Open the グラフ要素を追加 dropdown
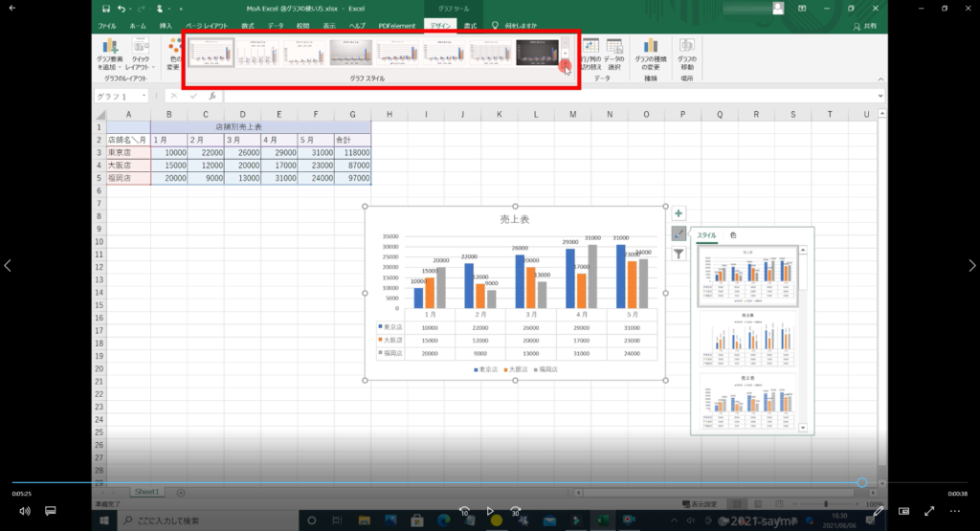This screenshot has width=980, height=531. (110, 55)
